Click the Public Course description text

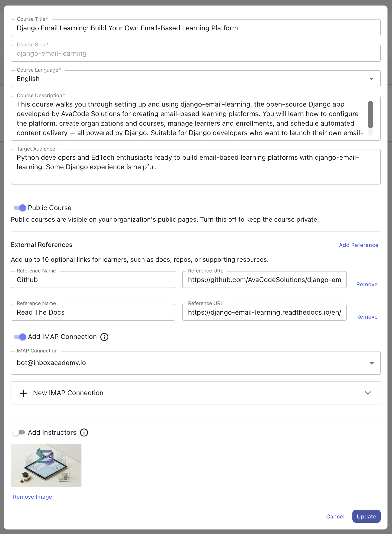[165, 219]
